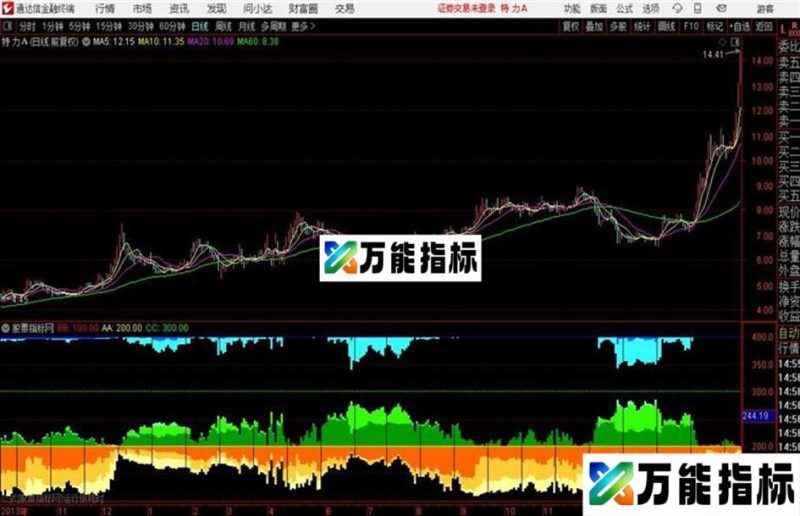Click the 统计 toolbar button
This screenshot has height=516, width=800.
tap(642, 27)
